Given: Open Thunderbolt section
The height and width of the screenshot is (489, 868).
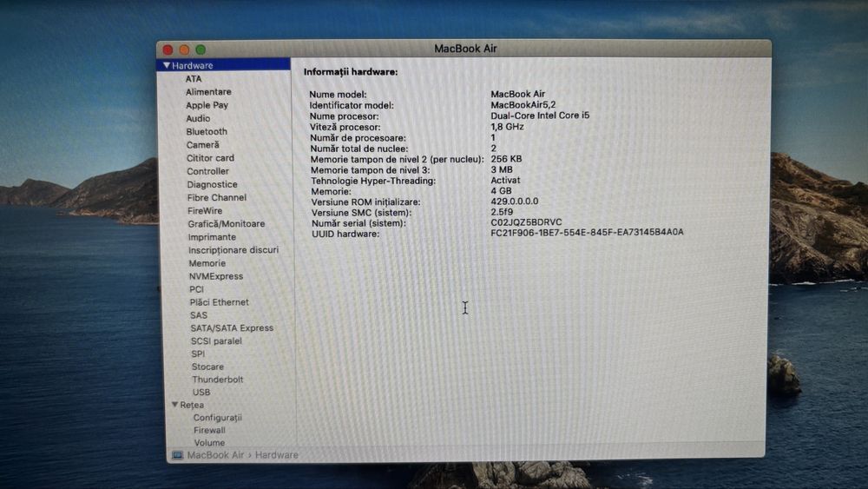Looking at the screenshot, I should (x=218, y=380).
